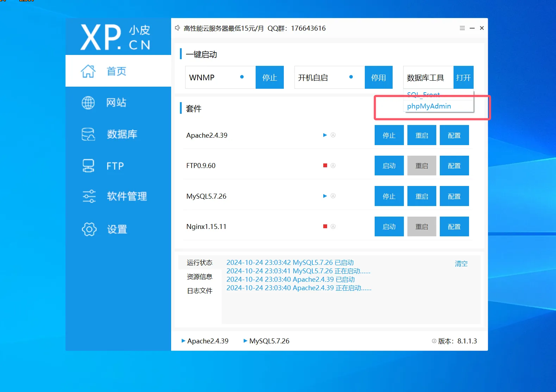556x392 pixels.
Task: Click the globe website icon
Action: coord(88,102)
